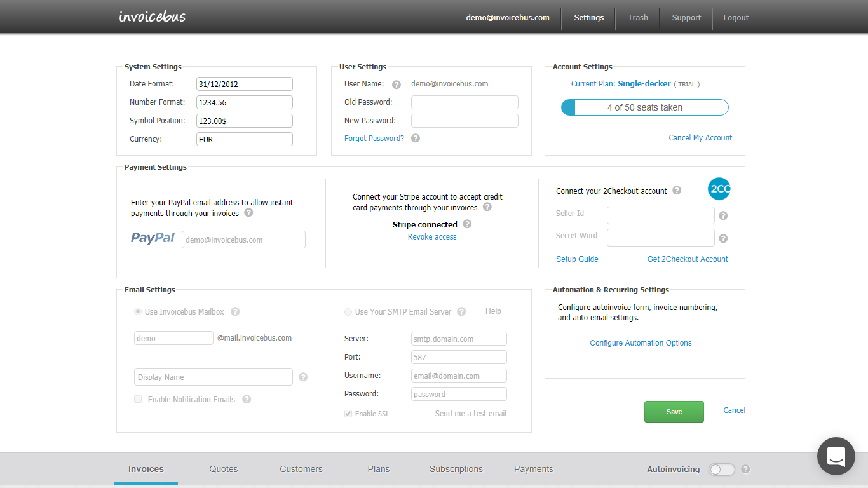Open the chat support bubble
This screenshot has height=488, width=868.
pos(836,456)
